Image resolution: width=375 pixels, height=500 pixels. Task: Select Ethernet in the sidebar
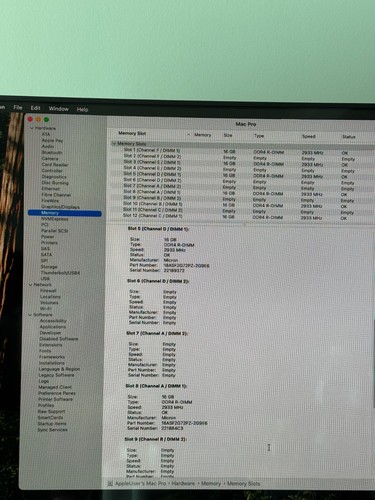tap(51, 189)
